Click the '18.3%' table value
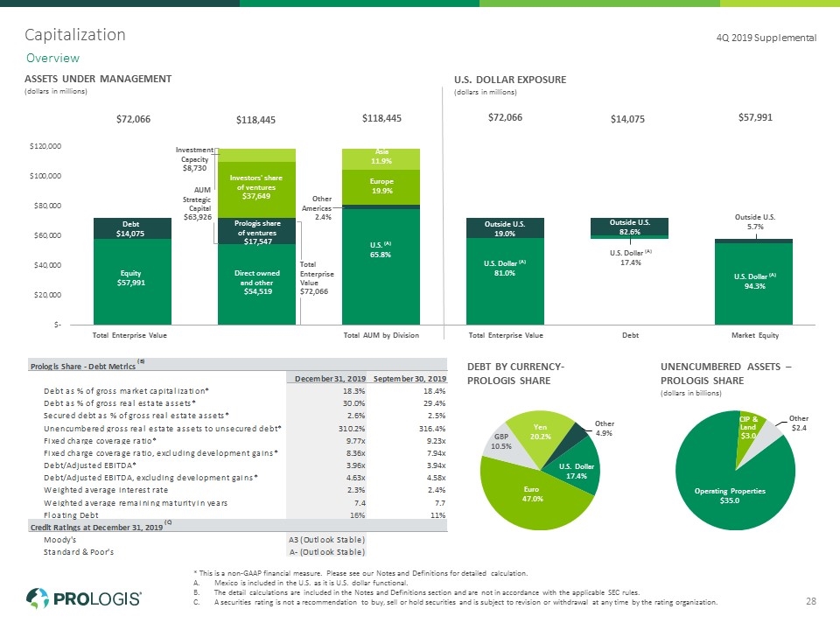Screen dimensions: 840x630 (354, 391)
